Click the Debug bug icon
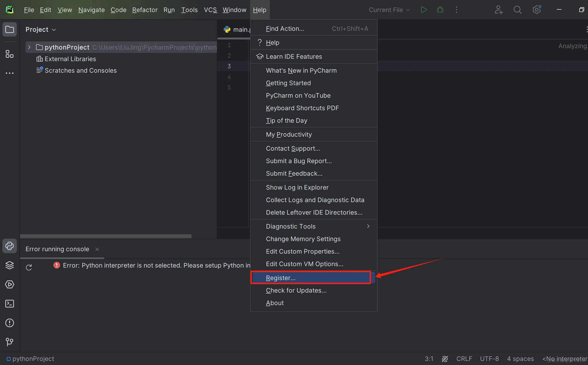Viewport: 588px width, 365px height. (x=440, y=10)
